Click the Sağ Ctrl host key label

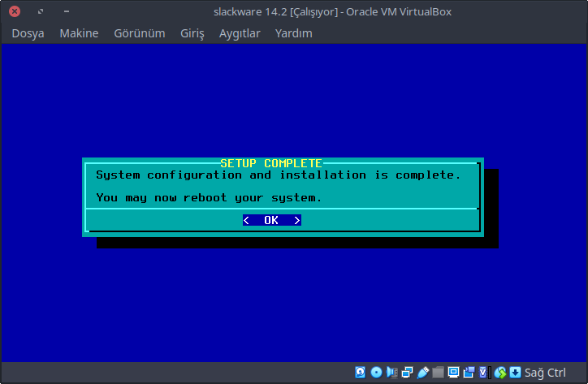pyautogui.click(x=545, y=373)
